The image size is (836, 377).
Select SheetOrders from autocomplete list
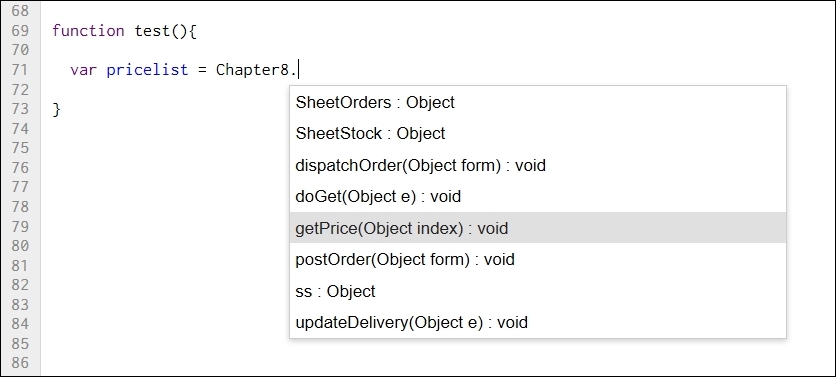click(537, 102)
